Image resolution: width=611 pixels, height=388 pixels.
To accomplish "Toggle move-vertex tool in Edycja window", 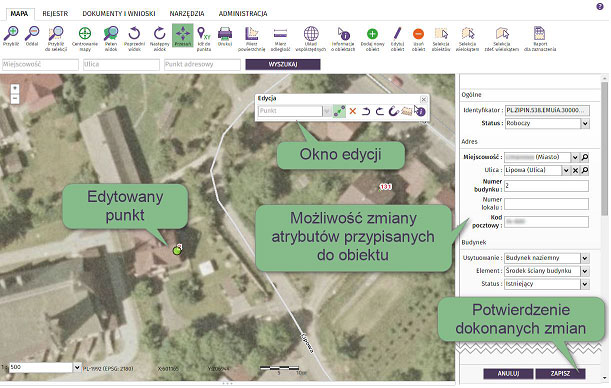I will click(x=339, y=111).
